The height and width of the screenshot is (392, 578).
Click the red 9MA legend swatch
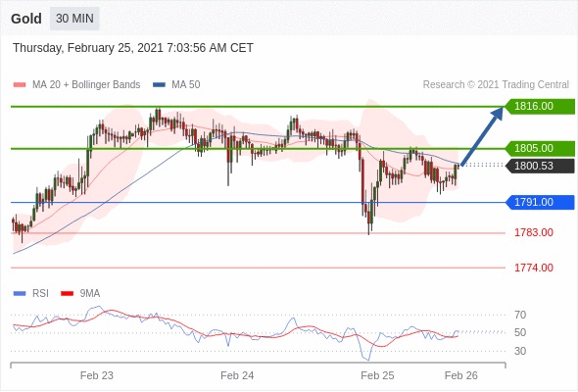click(67, 294)
